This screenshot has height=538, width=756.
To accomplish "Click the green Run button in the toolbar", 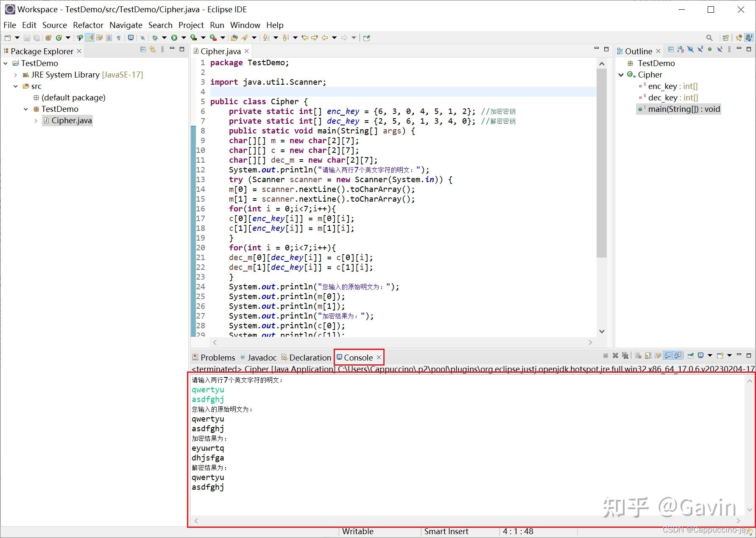I will coord(174,38).
